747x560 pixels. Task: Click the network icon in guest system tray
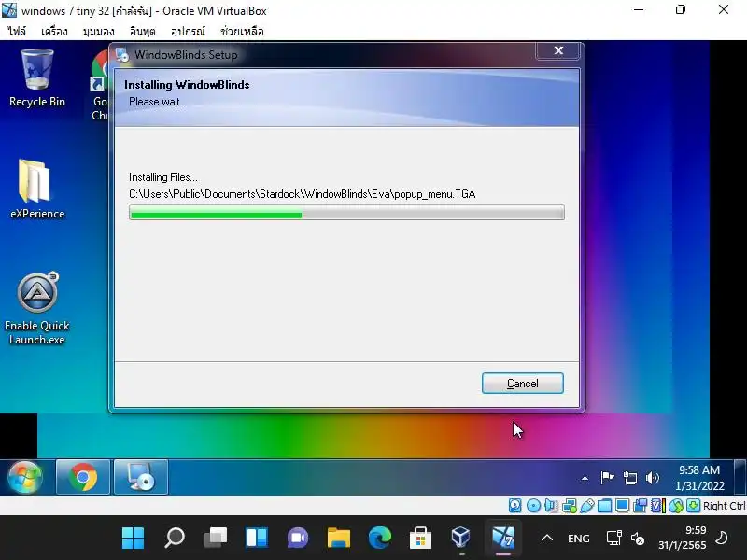click(629, 477)
